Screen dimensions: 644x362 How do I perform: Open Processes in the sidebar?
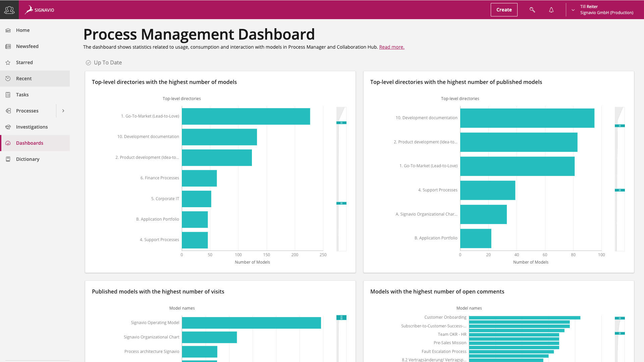[28, 111]
